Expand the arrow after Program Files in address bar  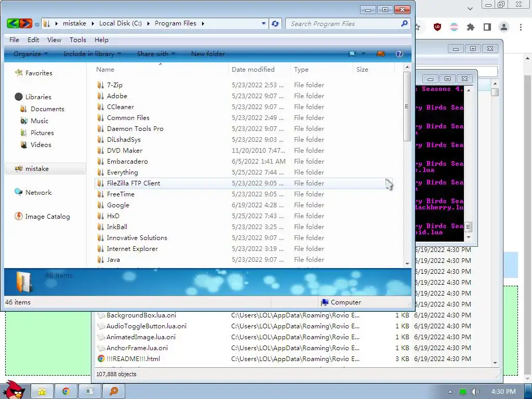coord(203,23)
